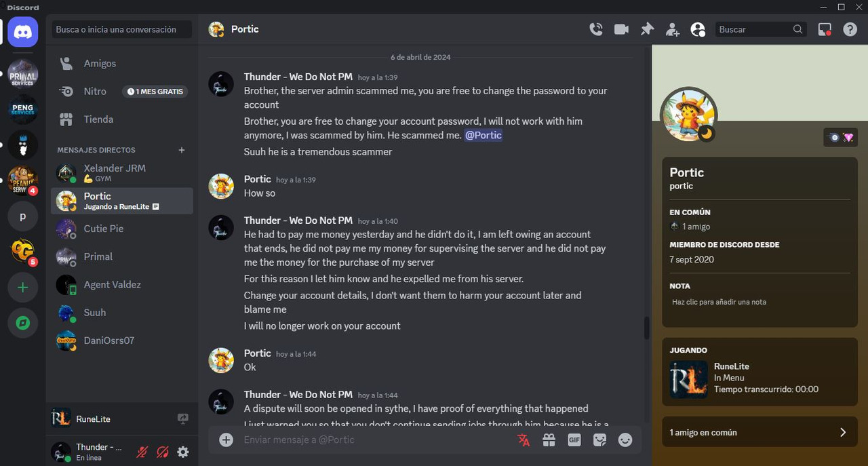Start a voice call with Portic
The height and width of the screenshot is (466, 868).
[596, 29]
